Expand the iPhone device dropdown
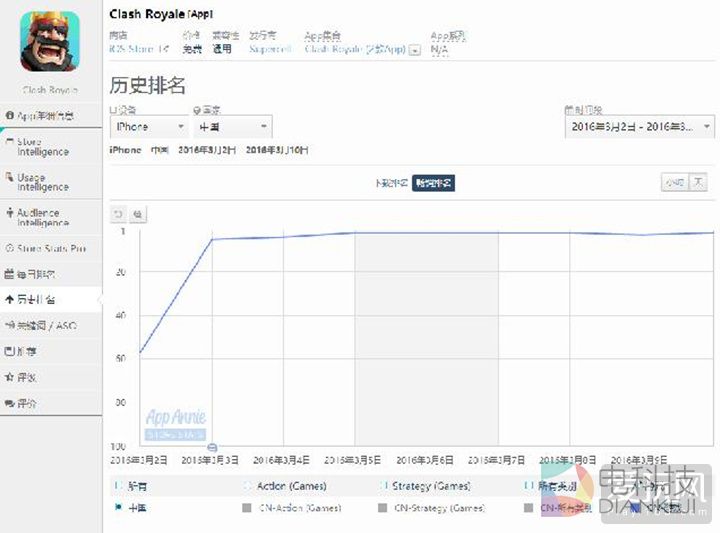 point(149,127)
